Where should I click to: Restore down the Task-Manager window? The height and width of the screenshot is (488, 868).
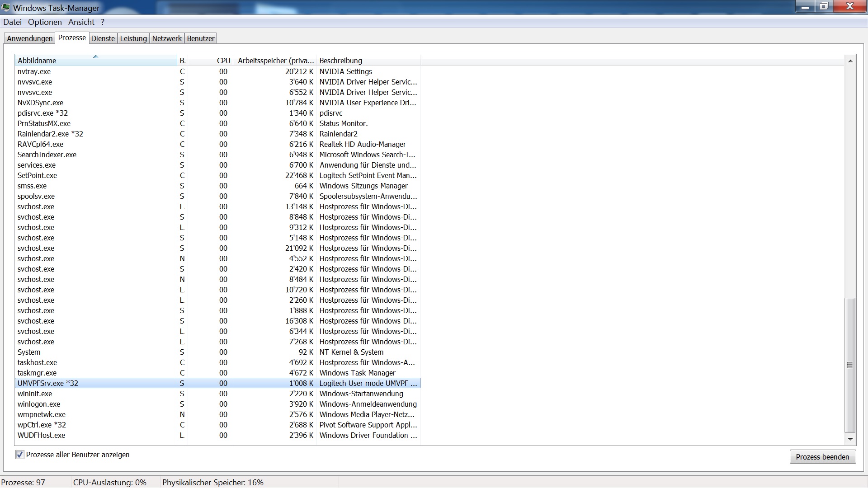click(x=824, y=6)
